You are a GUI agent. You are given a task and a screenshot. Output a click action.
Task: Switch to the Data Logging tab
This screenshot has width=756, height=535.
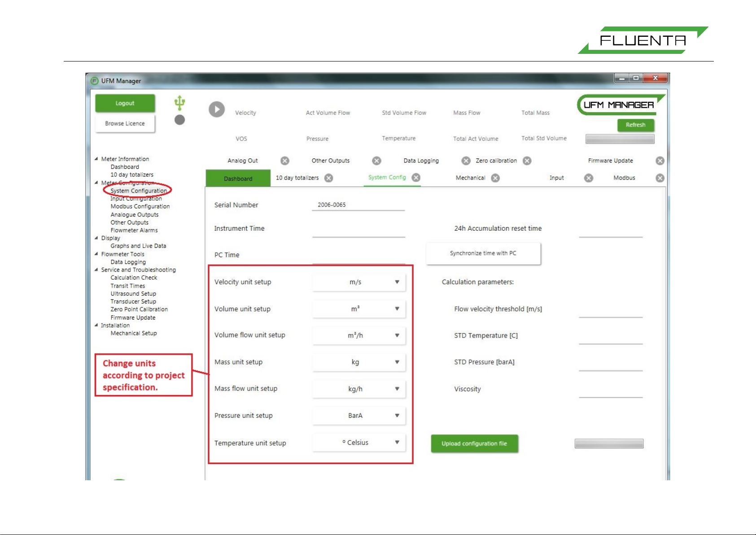coord(421,161)
